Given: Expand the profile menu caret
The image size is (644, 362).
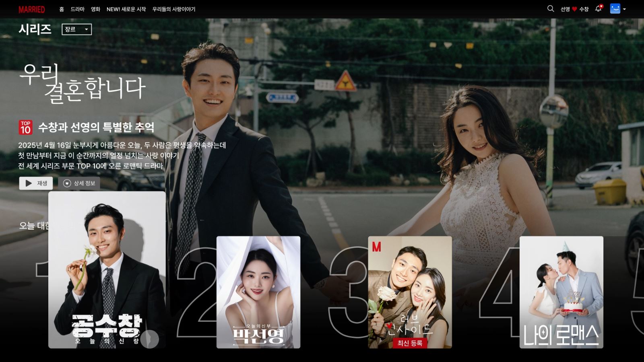Looking at the screenshot, I should (624, 9).
